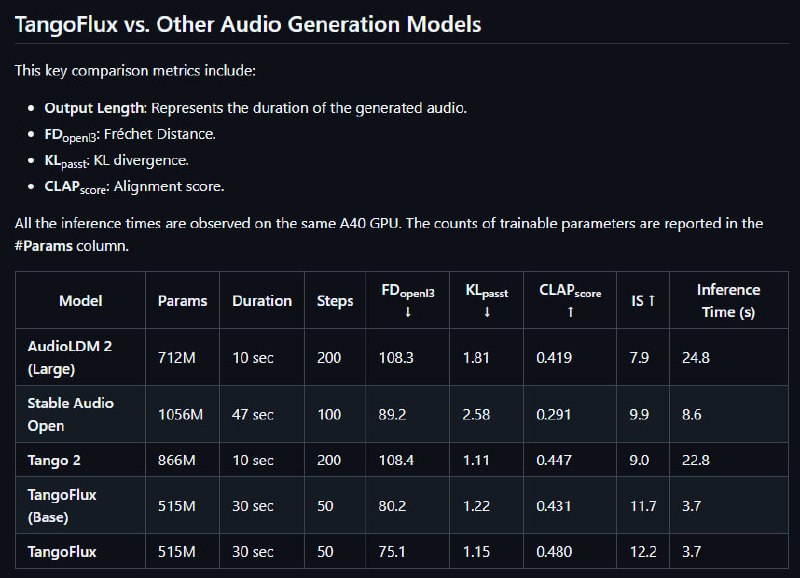Viewport: 800px width, 578px height.
Task: Select the "Fréchet Distance." bullet description
Action: [x=160, y=134]
